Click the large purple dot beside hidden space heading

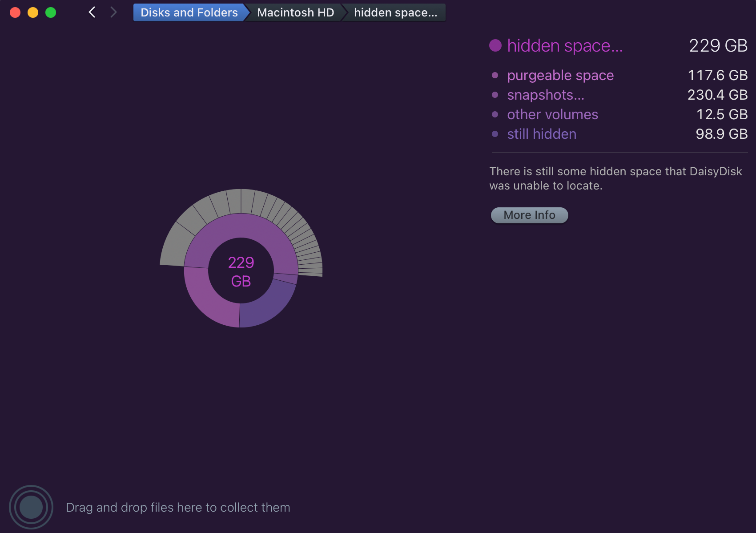pos(495,45)
